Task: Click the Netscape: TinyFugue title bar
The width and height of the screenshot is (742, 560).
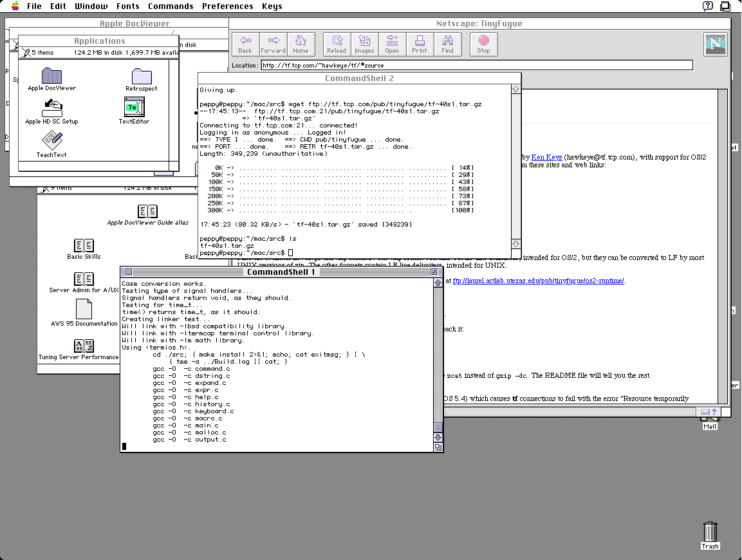Action: [x=479, y=24]
